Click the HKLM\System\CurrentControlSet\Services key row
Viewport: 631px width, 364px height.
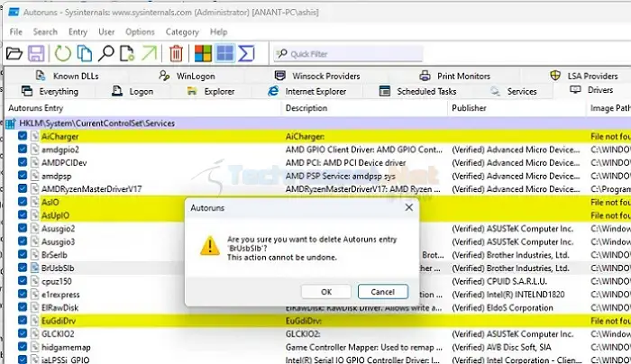pyautogui.click(x=318, y=123)
